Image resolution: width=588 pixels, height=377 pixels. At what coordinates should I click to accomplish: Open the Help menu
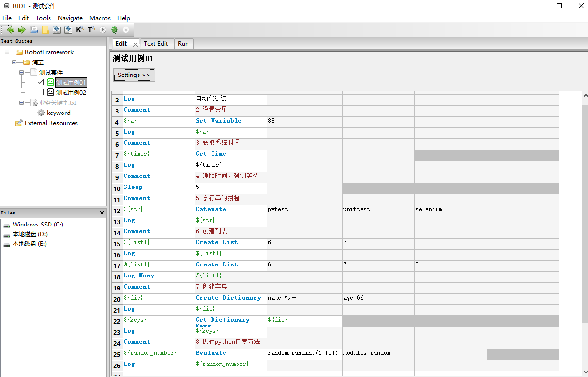point(124,18)
